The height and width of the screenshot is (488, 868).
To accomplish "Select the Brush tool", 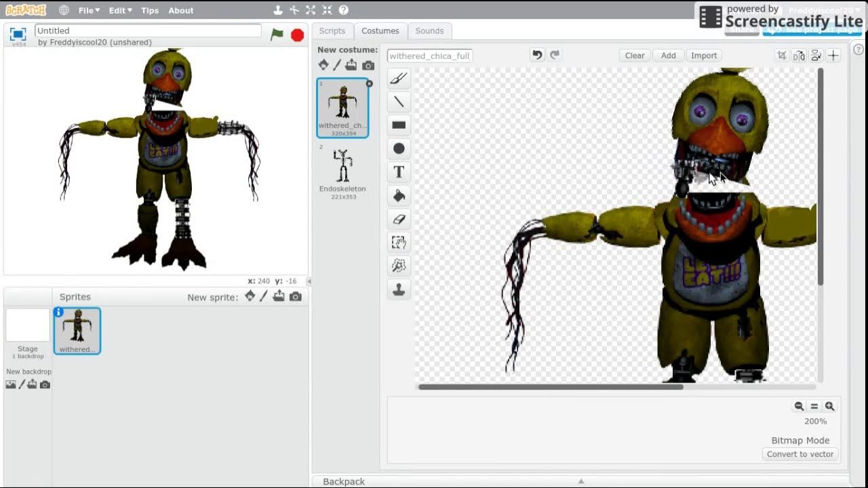I will (x=399, y=79).
